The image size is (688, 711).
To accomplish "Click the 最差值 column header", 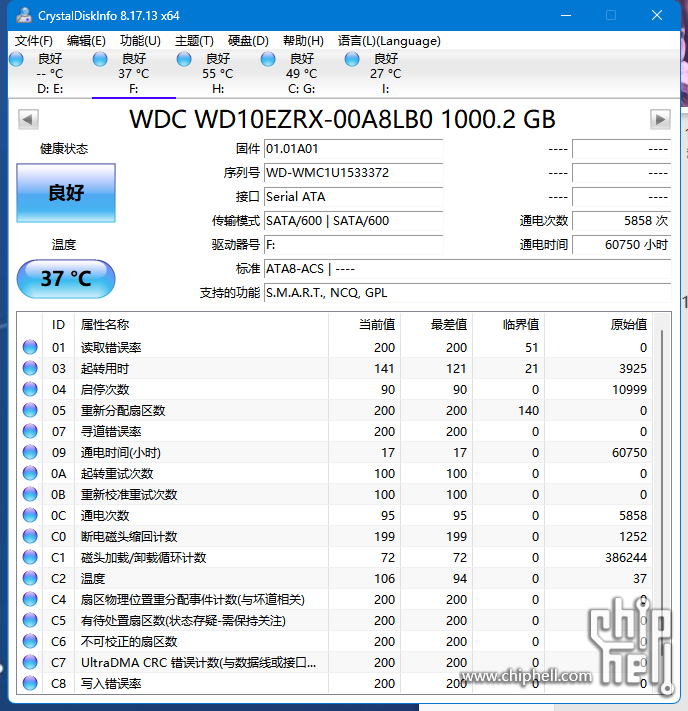I will click(x=436, y=325).
